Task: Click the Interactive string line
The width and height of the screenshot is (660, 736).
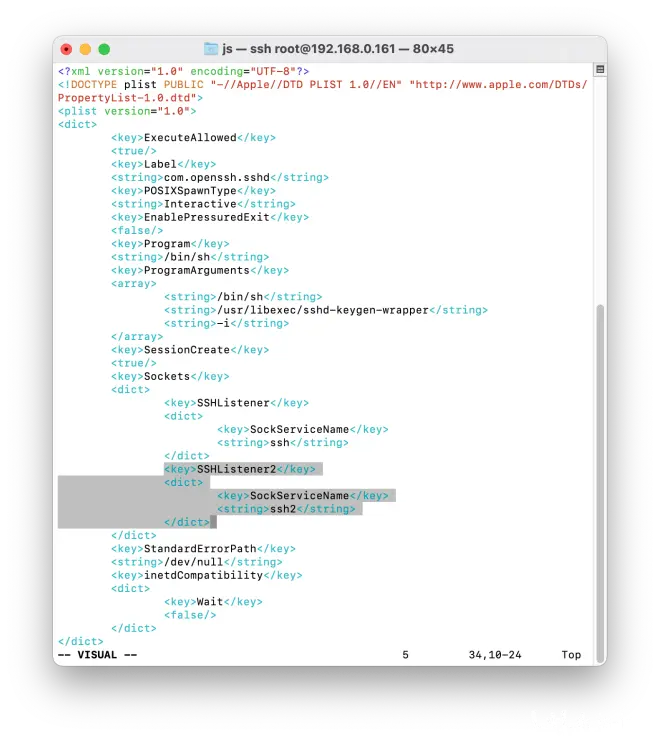Action: click(203, 204)
